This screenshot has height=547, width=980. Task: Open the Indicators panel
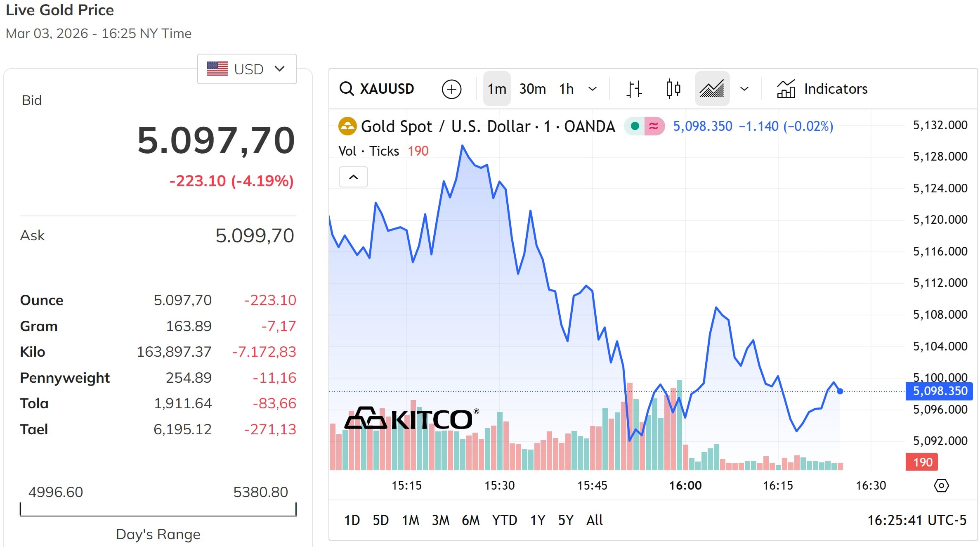click(822, 89)
